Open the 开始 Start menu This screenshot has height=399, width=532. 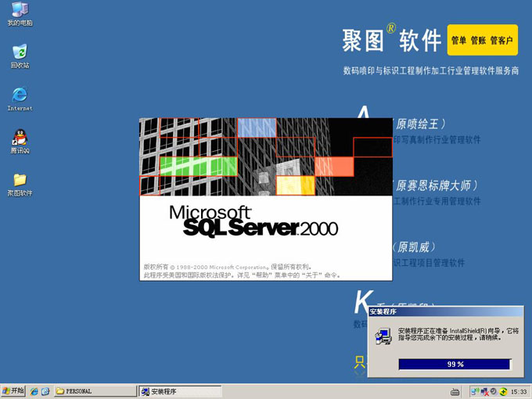pos(13,391)
